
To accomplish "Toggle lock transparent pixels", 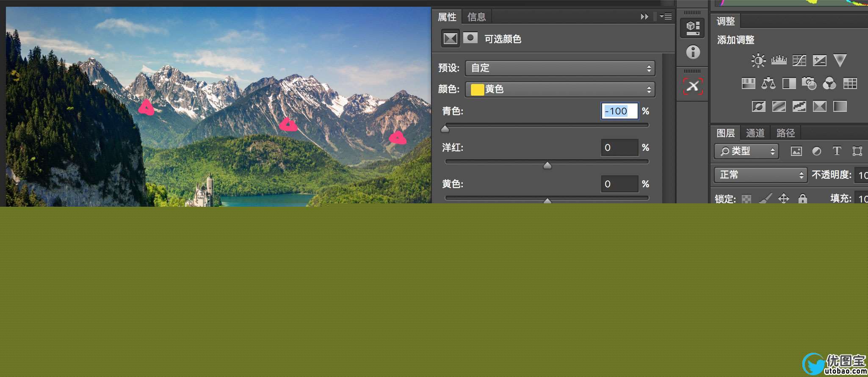I will tap(746, 199).
